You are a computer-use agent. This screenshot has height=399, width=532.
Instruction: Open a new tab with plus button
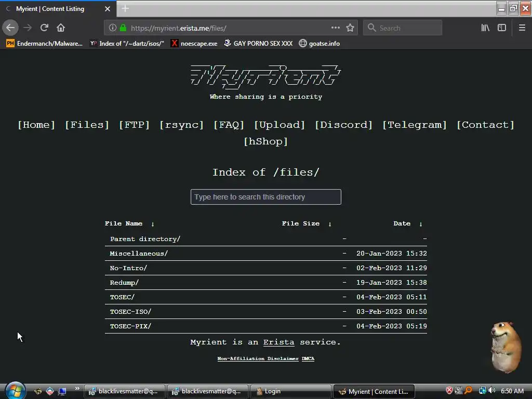click(x=125, y=9)
